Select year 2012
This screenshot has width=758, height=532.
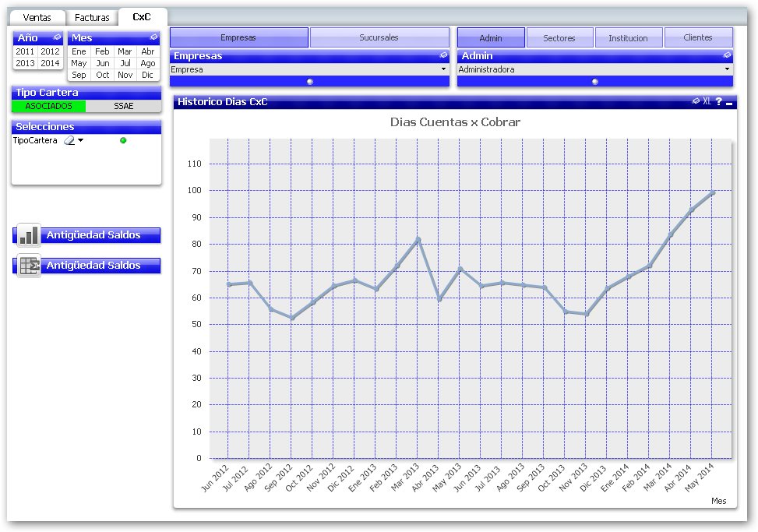tap(50, 51)
